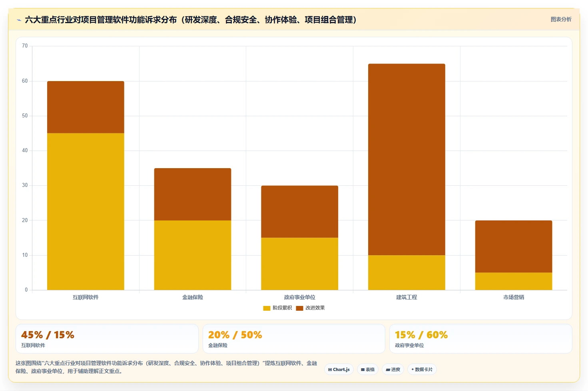Click the y-axis value 30

coord(25,185)
